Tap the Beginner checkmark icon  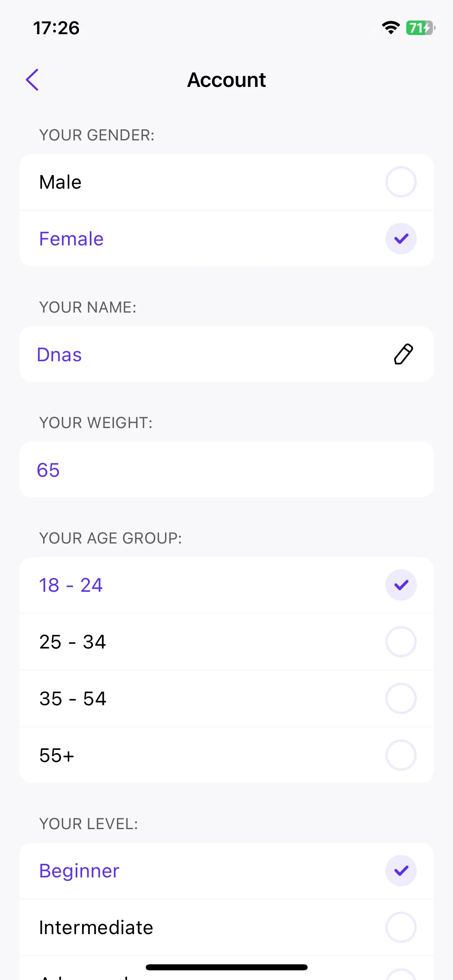[401, 871]
